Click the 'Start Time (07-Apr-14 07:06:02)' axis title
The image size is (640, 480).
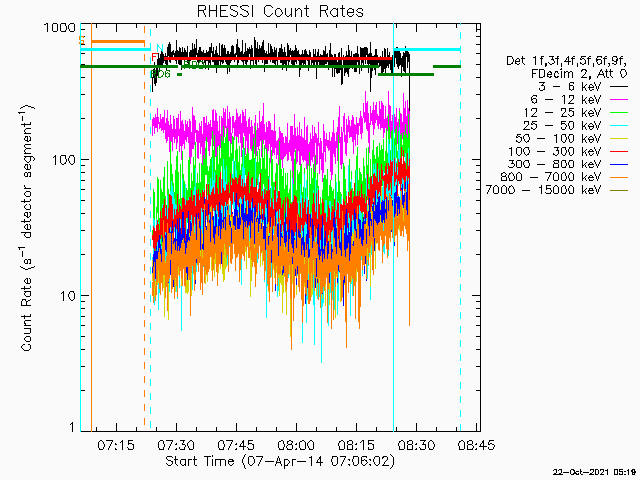tap(280, 462)
